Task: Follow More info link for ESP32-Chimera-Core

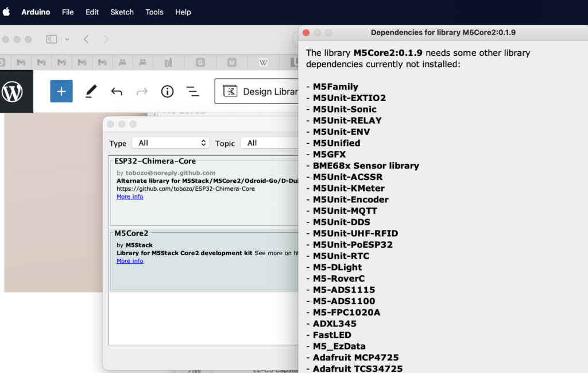Action: pyautogui.click(x=130, y=197)
